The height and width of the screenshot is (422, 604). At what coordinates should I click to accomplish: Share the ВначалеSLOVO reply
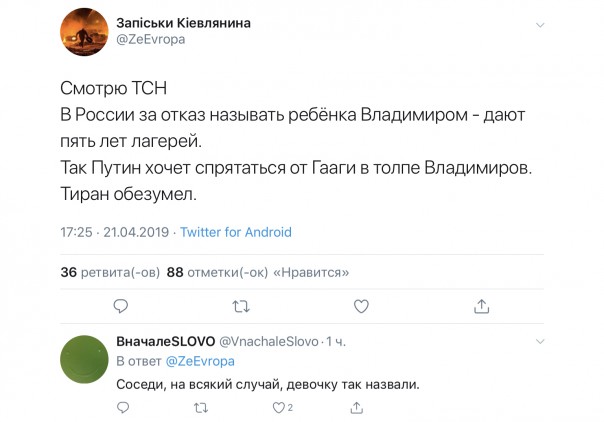tap(357, 407)
